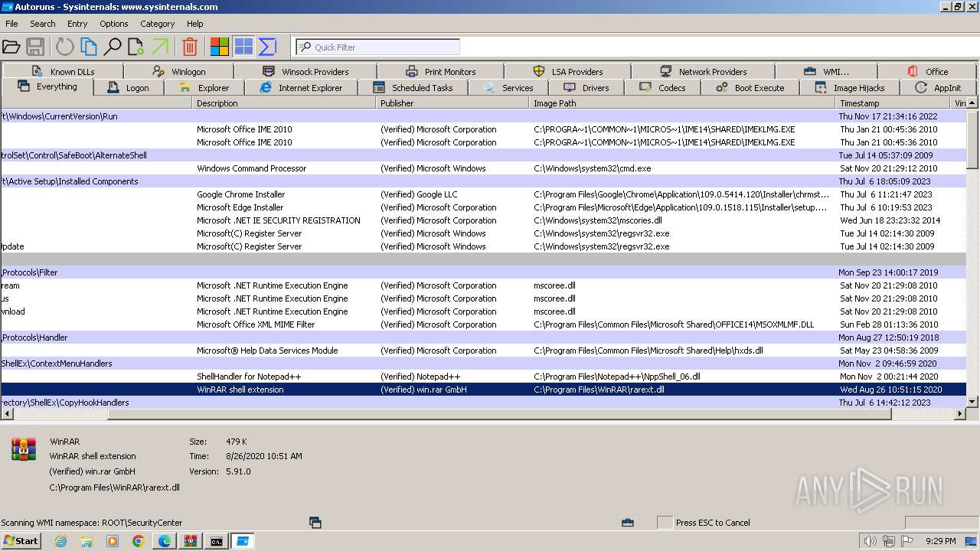The height and width of the screenshot is (551, 980).
Task: Open the Help menu
Action: [195, 24]
